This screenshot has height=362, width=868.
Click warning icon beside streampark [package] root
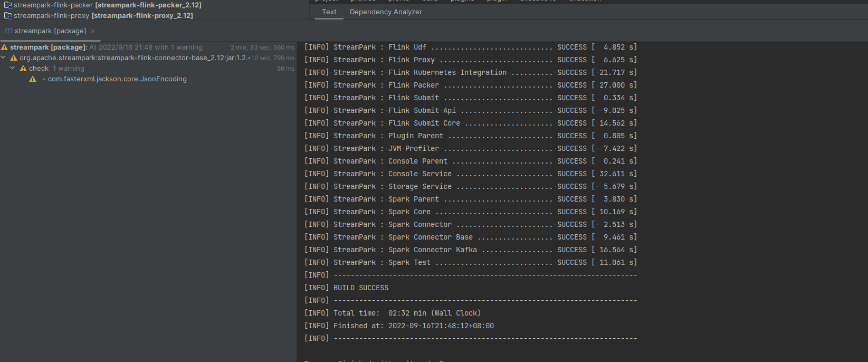click(x=4, y=47)
